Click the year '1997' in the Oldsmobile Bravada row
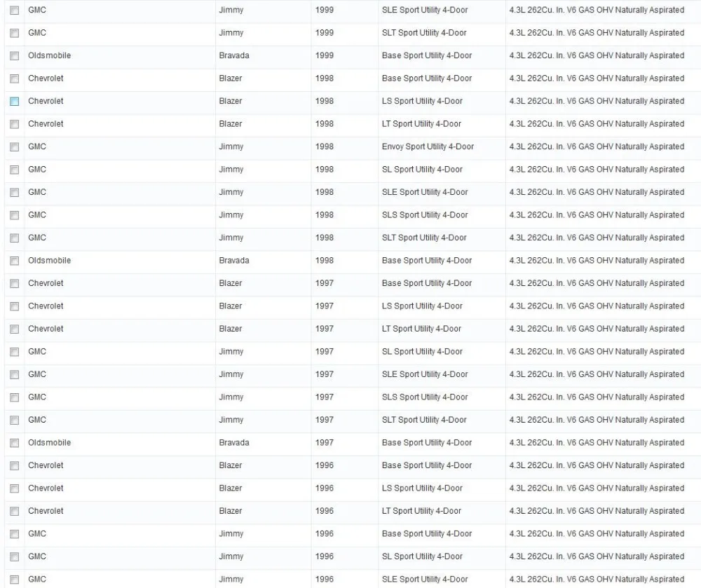This screenshot has height=588, width=701. 324,443
